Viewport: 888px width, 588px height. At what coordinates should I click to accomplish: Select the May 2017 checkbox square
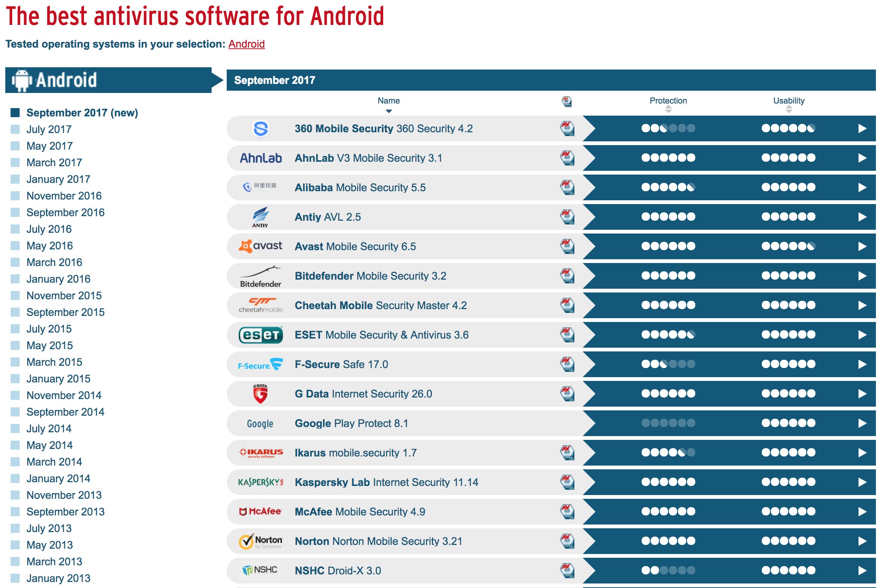tap(15, 146)
